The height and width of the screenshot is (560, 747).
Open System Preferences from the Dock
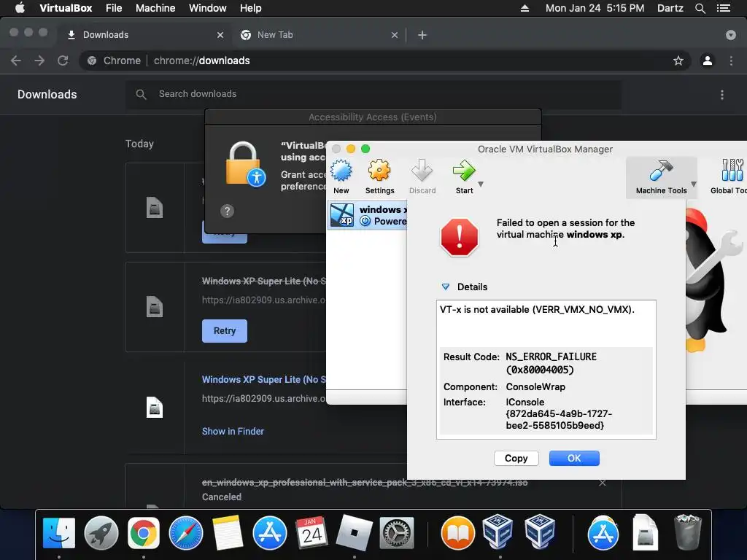396,533
